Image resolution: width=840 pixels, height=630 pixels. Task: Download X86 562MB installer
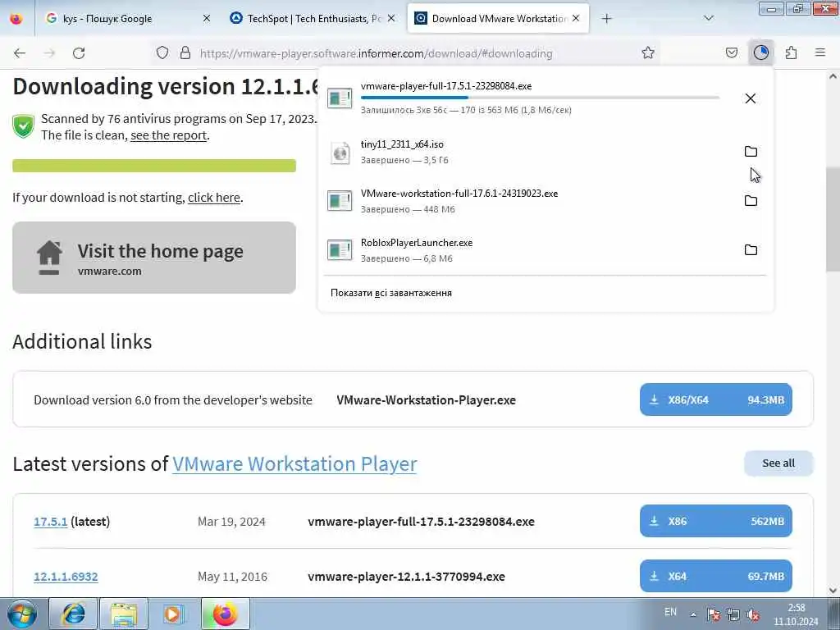click(715, 521)
